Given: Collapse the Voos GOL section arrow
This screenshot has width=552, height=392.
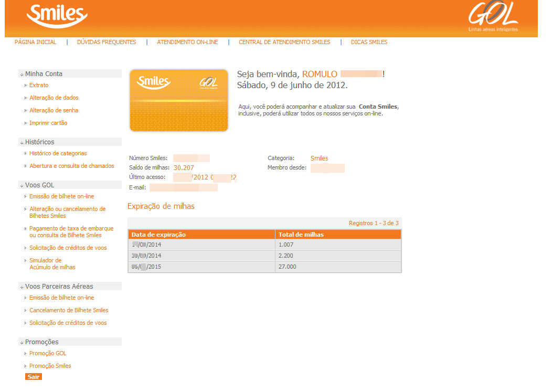Looking at the screenshot, I should pyautogui.click(x=22, y=186).
